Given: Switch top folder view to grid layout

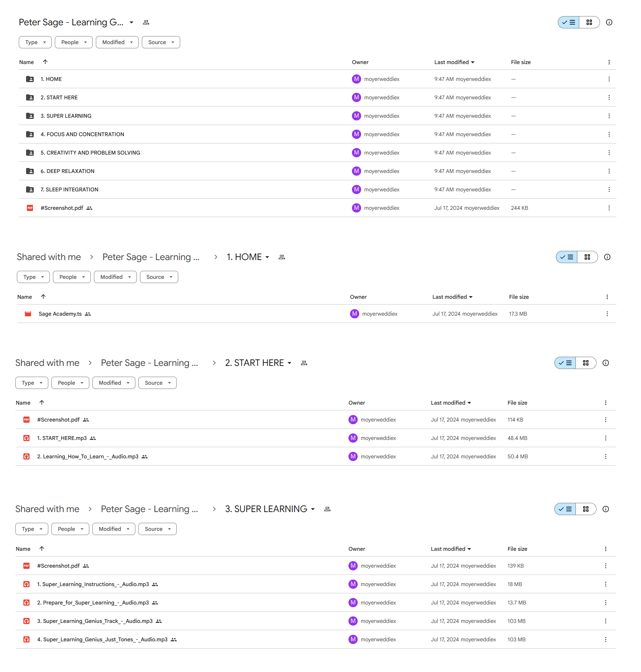Looking at the screenshot, I should pos(589,22).
